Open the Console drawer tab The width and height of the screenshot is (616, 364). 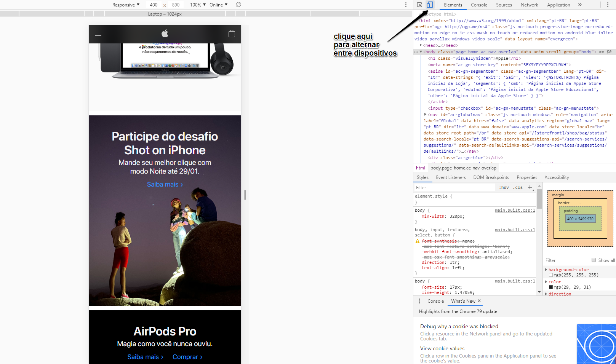435,301
